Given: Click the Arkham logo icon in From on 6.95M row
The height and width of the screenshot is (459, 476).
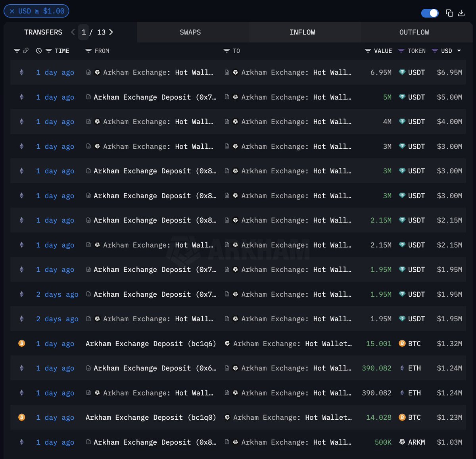Looking at the screenshot, I should 97,72.
